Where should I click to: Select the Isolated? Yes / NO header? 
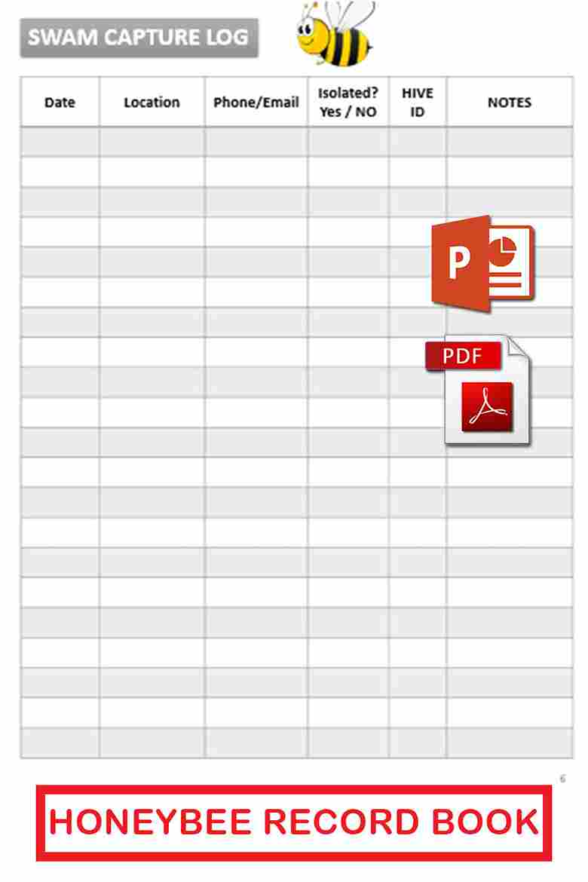348,103
